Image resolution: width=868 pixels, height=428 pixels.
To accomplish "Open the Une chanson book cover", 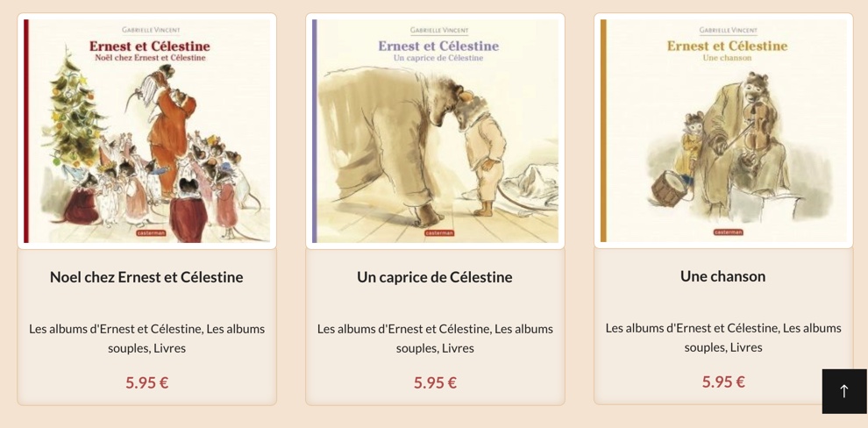I will pyautogui.click(x=723, y=131).
